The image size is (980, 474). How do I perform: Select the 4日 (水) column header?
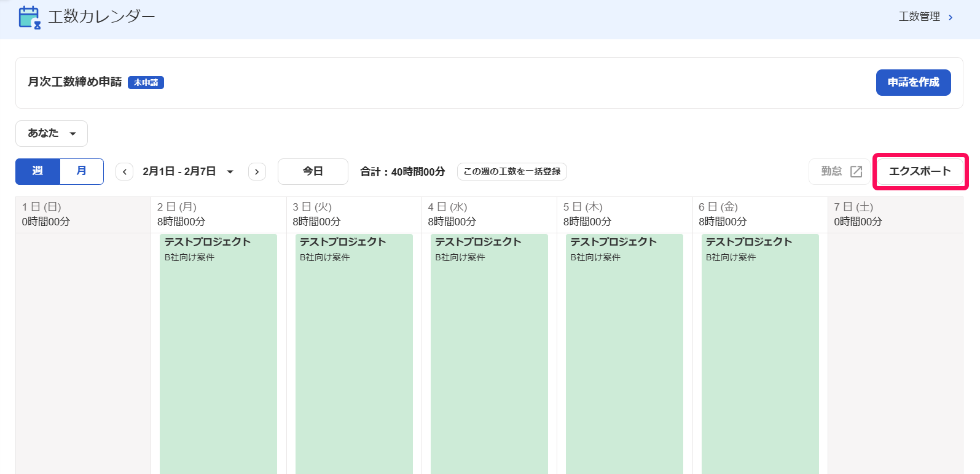click(489, 214)
